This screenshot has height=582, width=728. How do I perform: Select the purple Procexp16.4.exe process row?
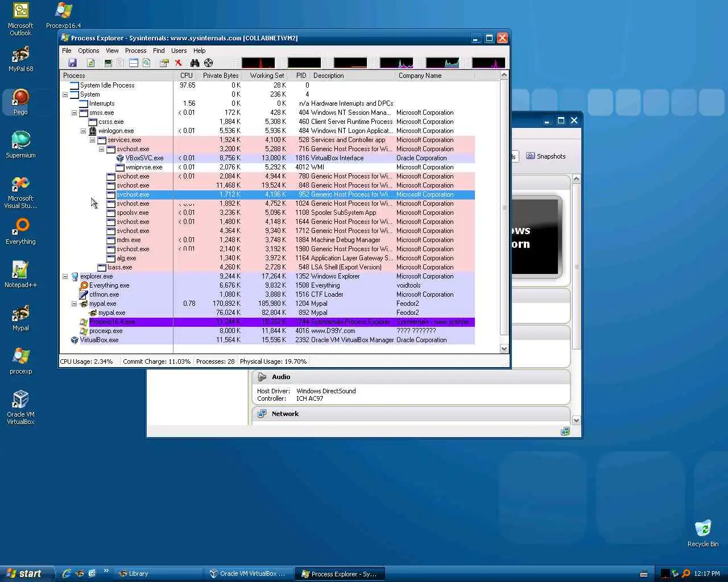(267, 322)
